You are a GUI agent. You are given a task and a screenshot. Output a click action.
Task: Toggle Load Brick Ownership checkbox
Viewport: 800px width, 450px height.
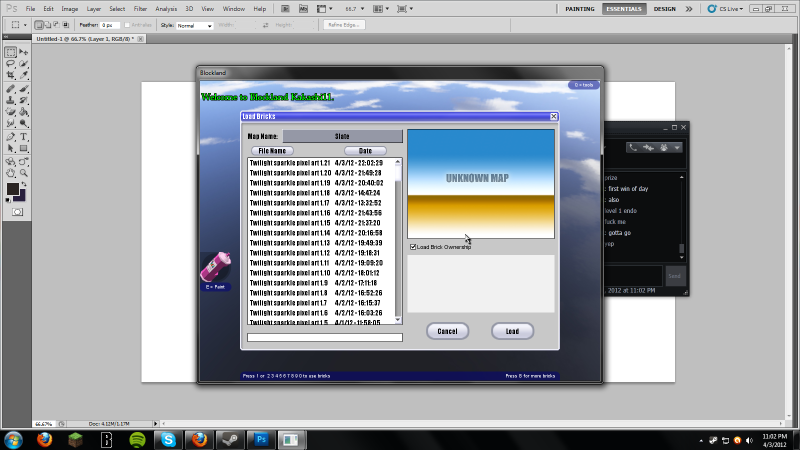click(413, 247)
